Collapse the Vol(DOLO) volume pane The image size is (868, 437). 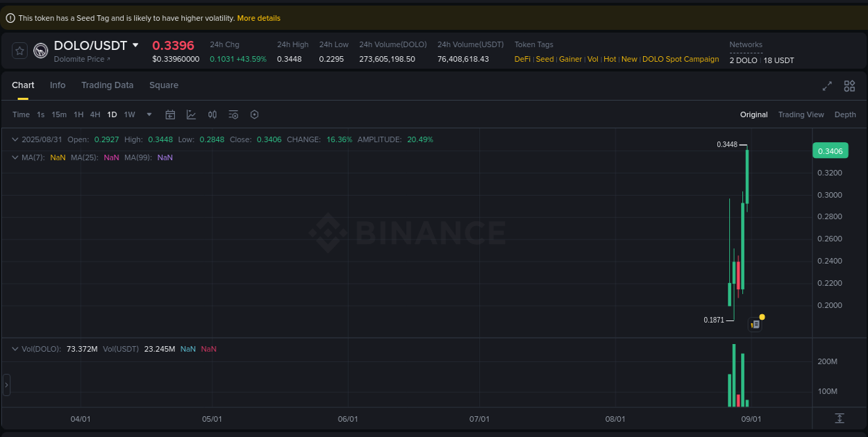[14, 348]
